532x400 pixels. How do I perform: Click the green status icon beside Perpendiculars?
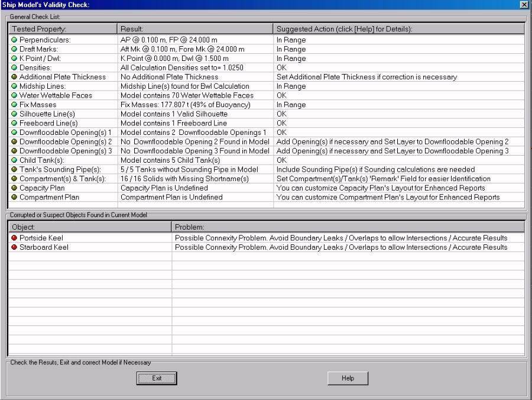coord(14,40)
